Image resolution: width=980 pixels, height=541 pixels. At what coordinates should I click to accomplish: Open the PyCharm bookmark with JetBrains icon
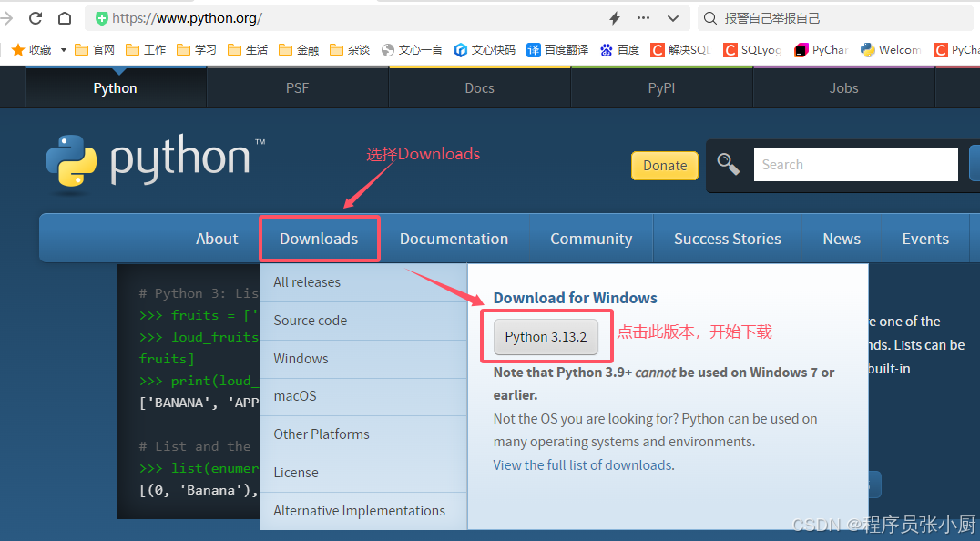tap(821, 49)
